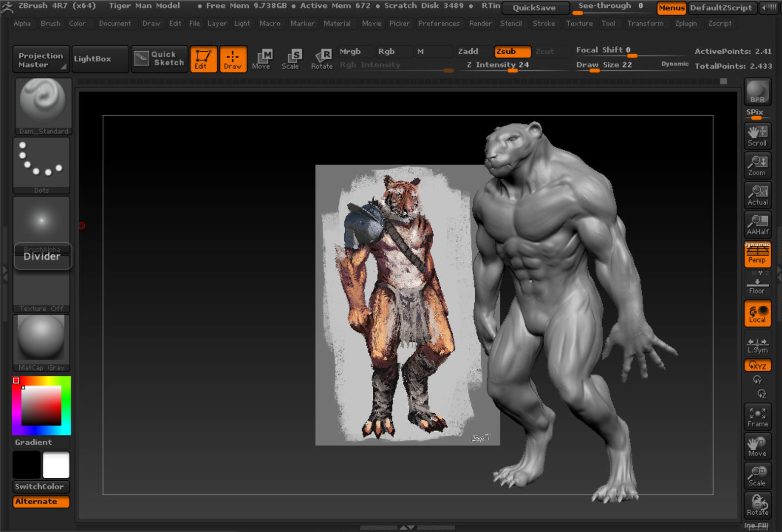Click the right shelf Rotate icon
782x532 pixels.
[757, 505]
